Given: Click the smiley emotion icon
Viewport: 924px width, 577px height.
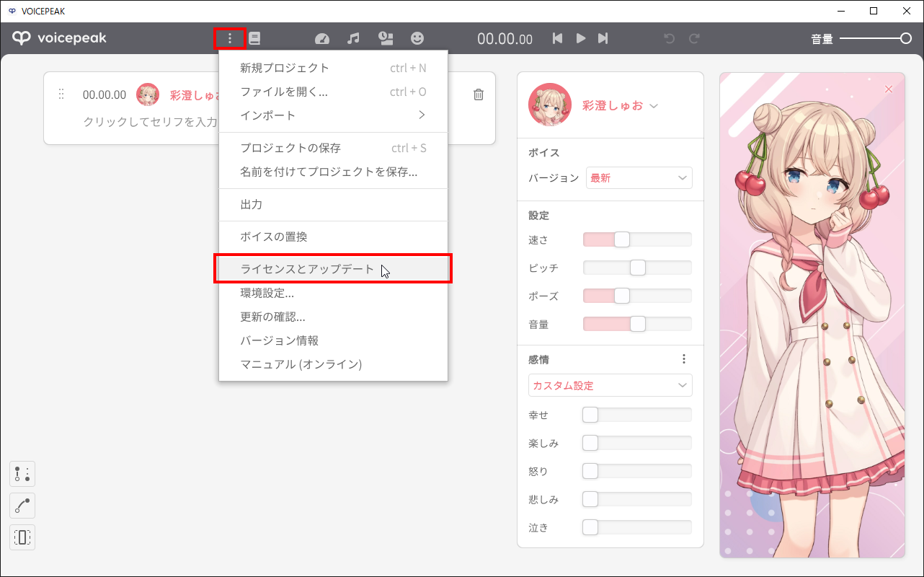Looking at the screenshot, I should point(417,38).
